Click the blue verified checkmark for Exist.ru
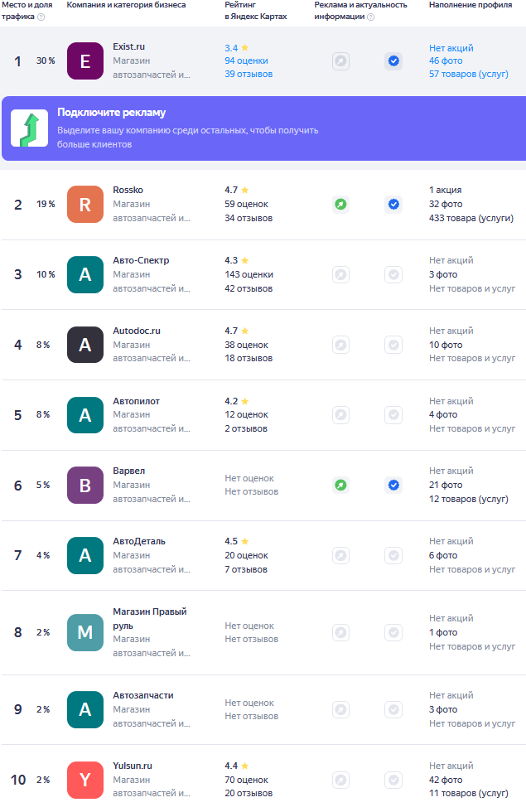Viewport: 526px width, 812px height. point(394,61)
